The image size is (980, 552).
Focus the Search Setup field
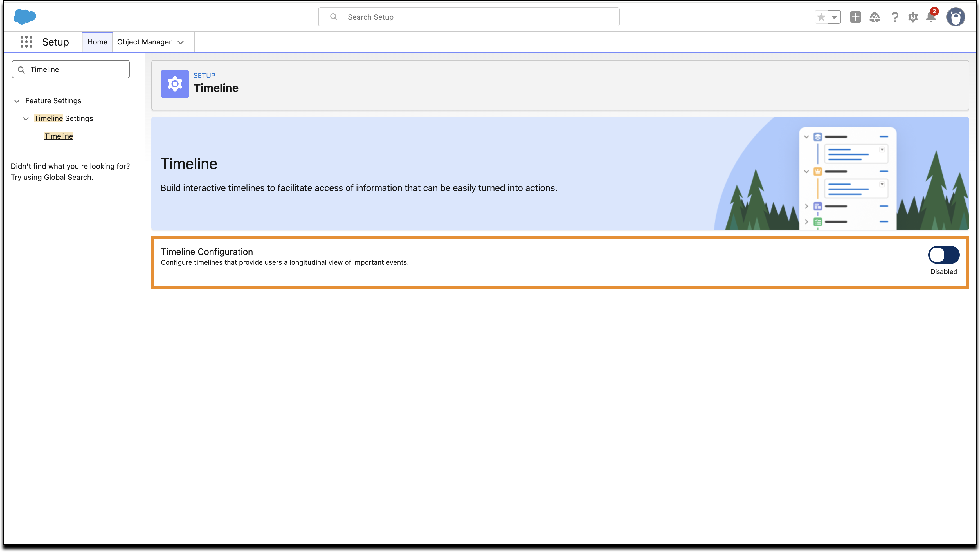[469, 17]
